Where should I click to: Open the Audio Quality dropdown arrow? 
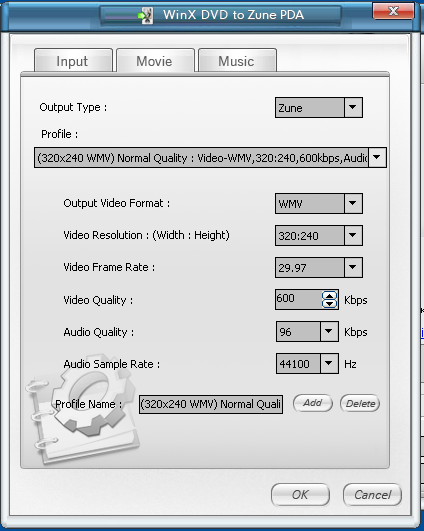point(329,332)
